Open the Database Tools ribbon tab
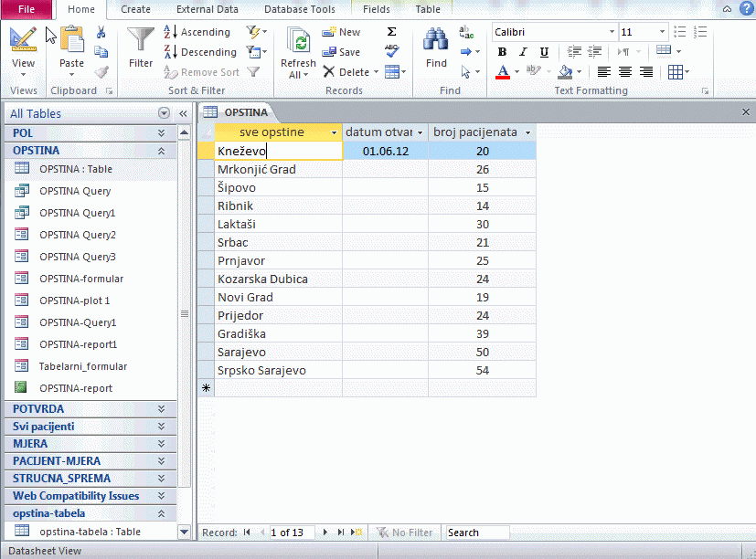Image resolution: width=756 pixels, height=559 pixels. (x=299, y=9)
